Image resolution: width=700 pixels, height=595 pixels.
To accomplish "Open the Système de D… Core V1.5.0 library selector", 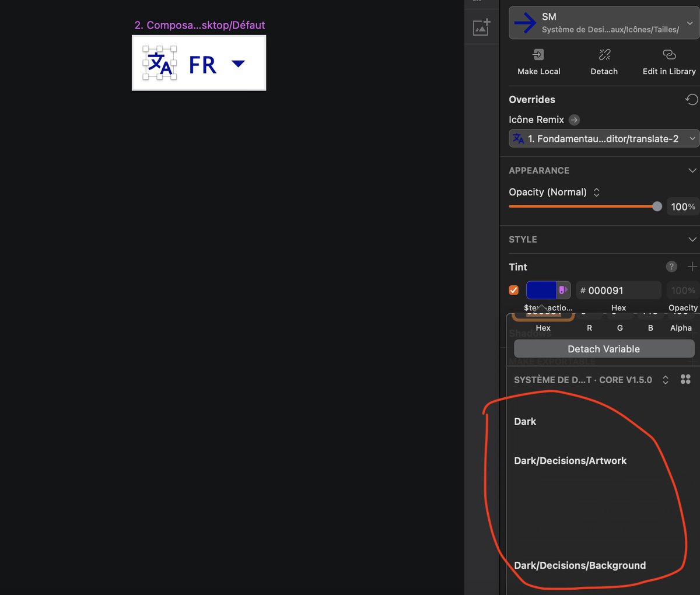I will pyautogui.click(x=591, y=380).
